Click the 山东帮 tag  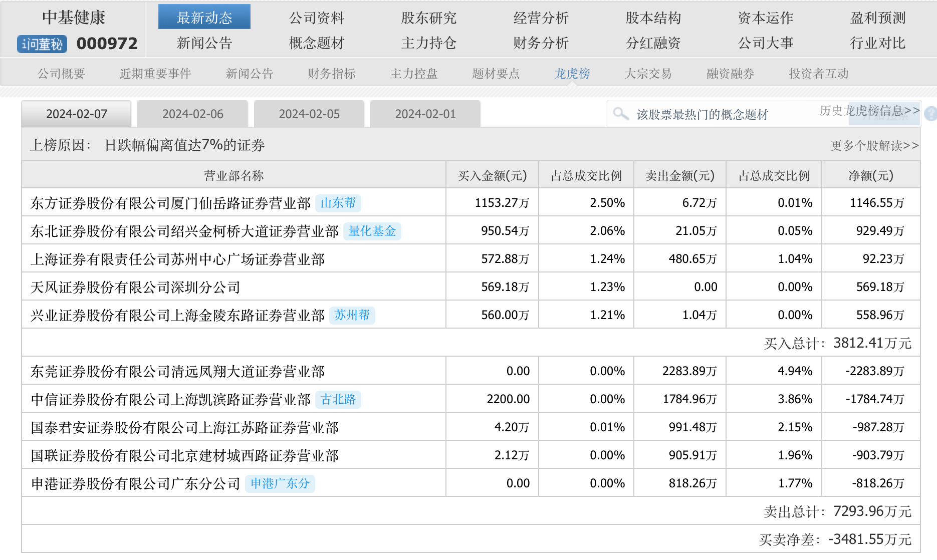(338, 203)
